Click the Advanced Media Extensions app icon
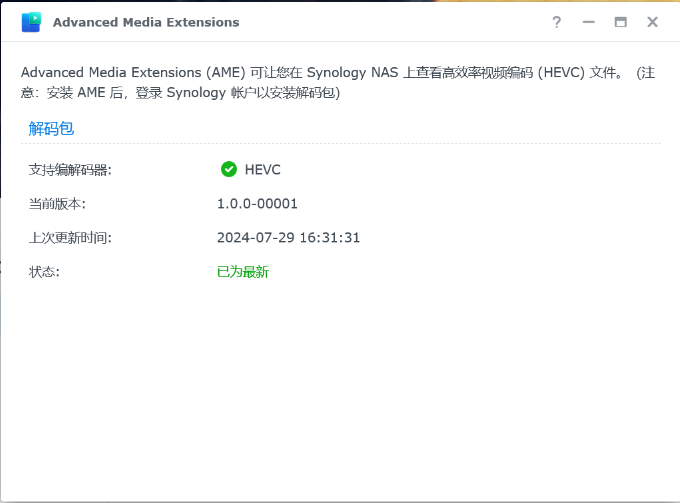 (31, 22)
